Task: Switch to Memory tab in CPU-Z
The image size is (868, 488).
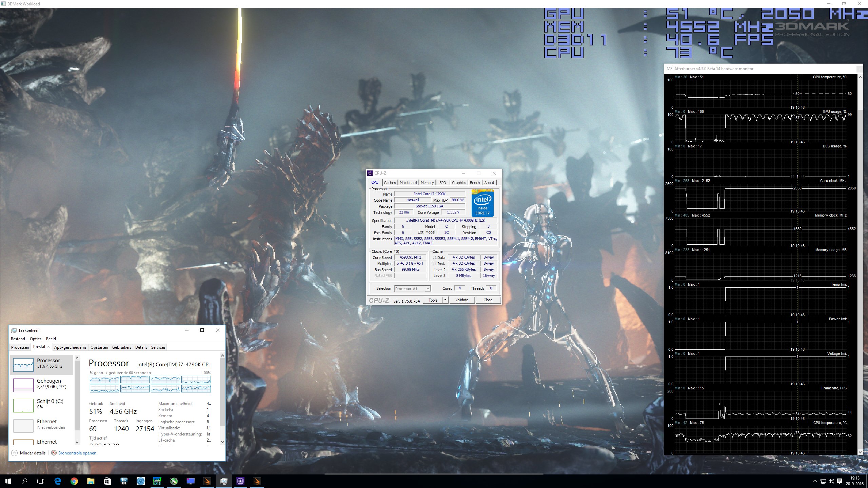Action: click(427, 183)
